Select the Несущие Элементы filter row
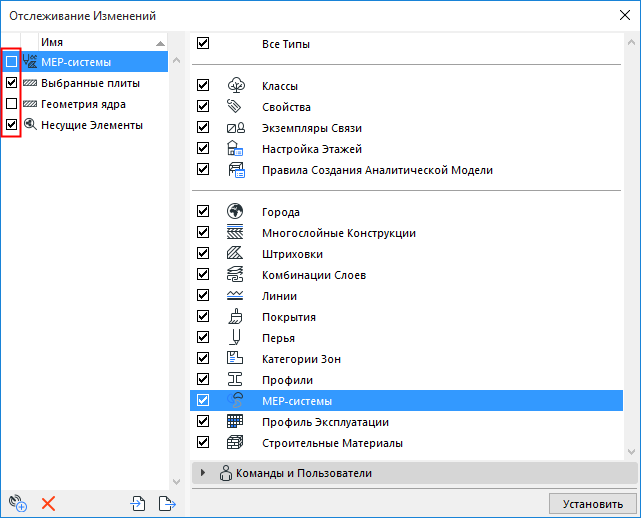Viewport: 641px width, 518px height. click(85, 125)
